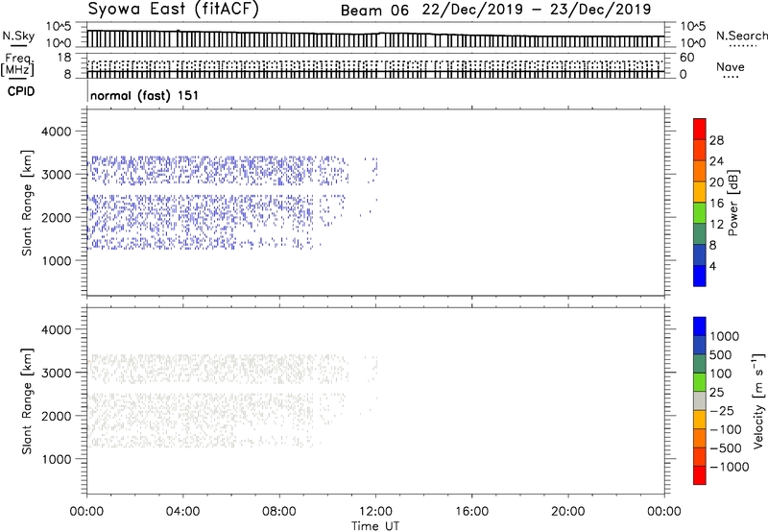The height and width of the screenshot is (532, 768).
Task: Click the gray scatter band near 2000 km in velocity panel
Action: [x=215, y=420]
